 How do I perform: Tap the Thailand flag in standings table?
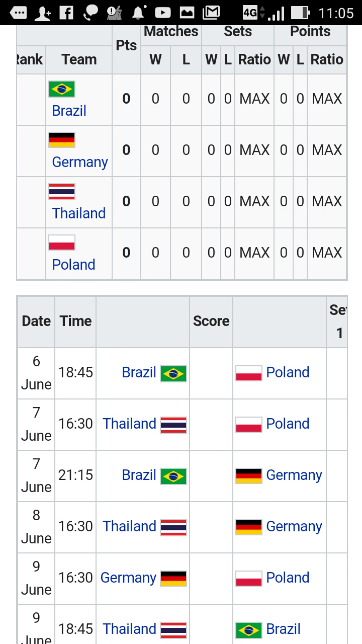[x=62, y=192]
